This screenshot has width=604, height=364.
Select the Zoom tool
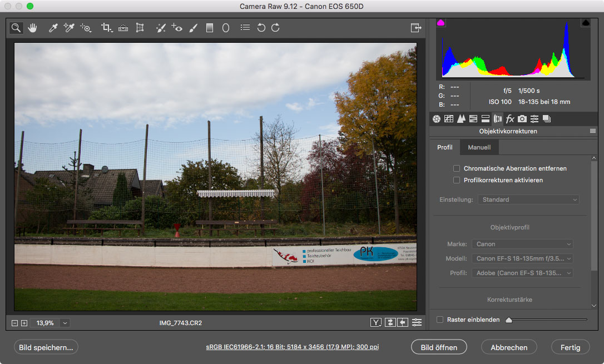(x=16, y=28)
